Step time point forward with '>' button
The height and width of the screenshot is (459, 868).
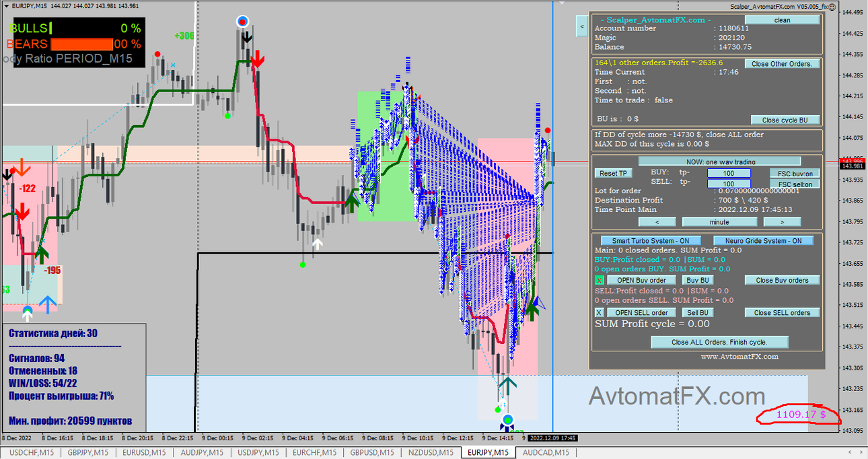click(x=781, y=221)
